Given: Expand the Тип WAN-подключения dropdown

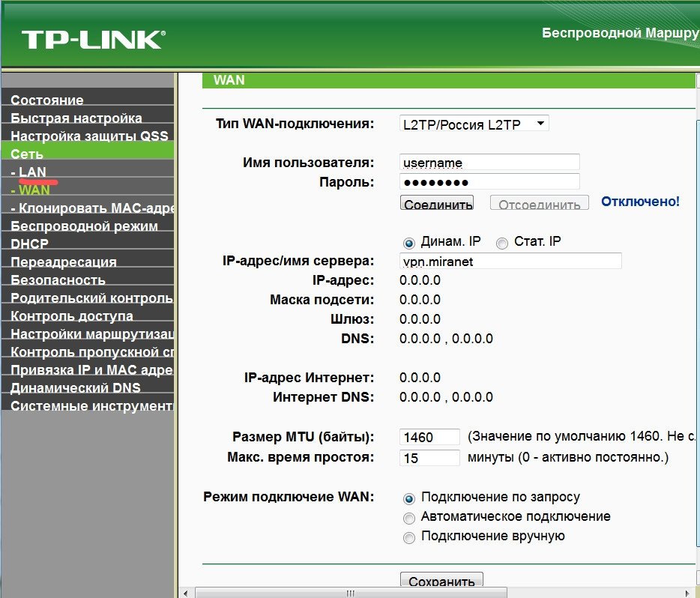Looking at the screenshot, I should (x=474, y=124).
